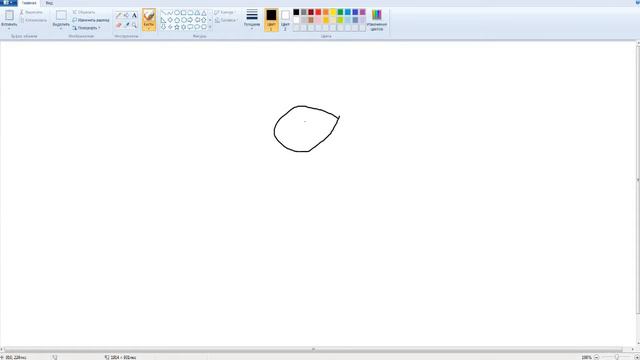Click the zoom slider in status bar
640x360 pixels.
point(616,357)
